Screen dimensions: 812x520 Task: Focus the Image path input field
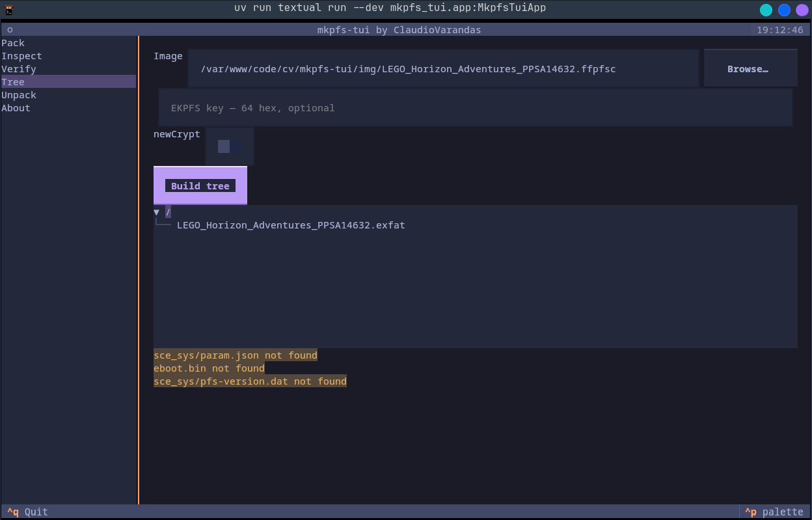(443, 68)
